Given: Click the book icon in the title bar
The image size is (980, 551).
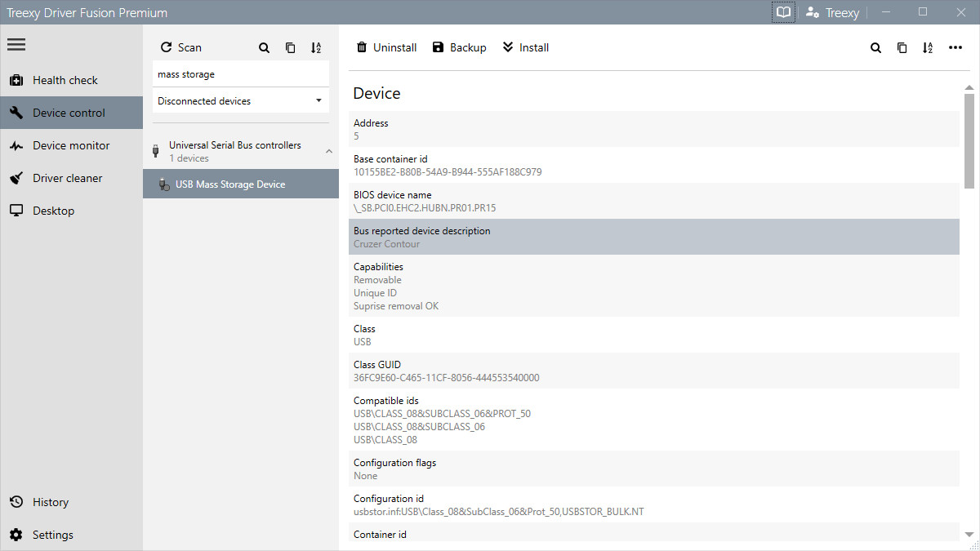Looking at the screenshot, I should pos(782,12).
